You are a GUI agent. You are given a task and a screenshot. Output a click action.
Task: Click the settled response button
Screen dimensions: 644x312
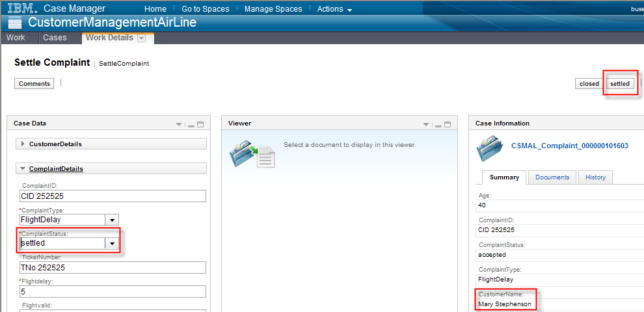(620, 83)
